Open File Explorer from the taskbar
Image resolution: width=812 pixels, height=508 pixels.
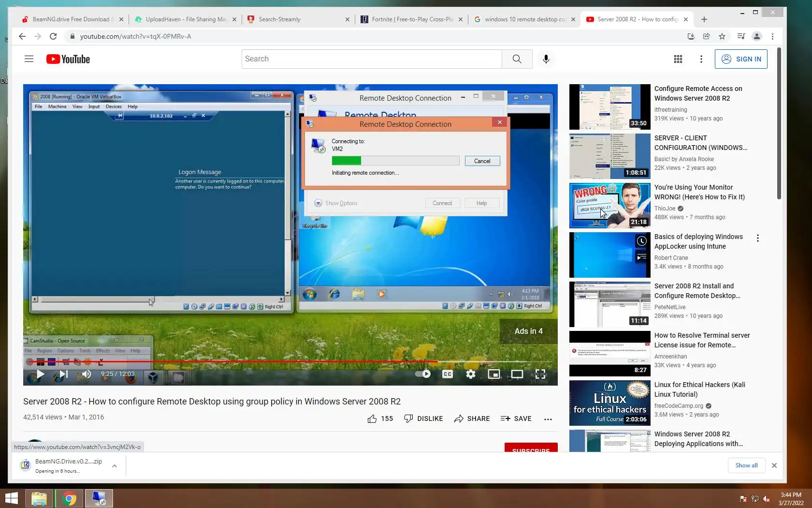pyautogui.click(x=39, y=498)
